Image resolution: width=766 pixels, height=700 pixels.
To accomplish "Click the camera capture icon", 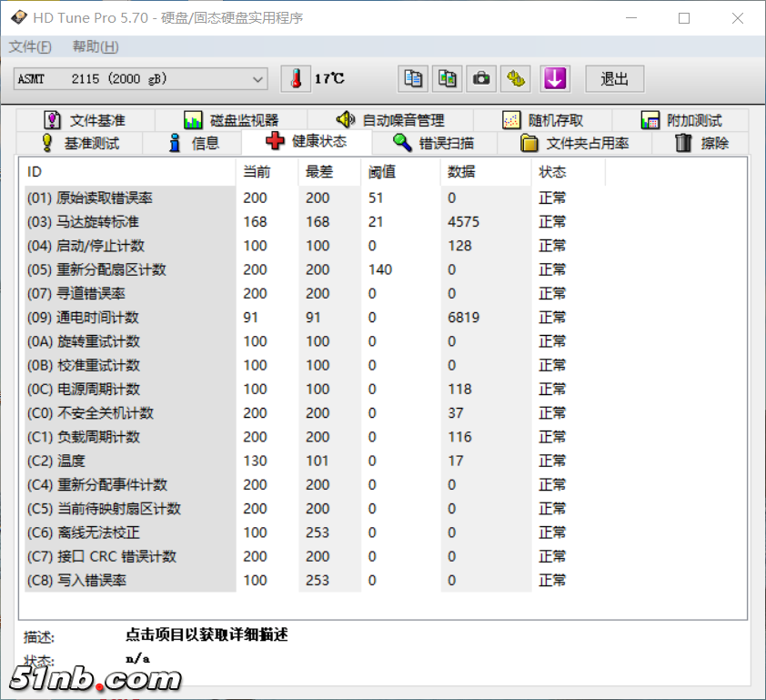I will [x=481, y=78].
